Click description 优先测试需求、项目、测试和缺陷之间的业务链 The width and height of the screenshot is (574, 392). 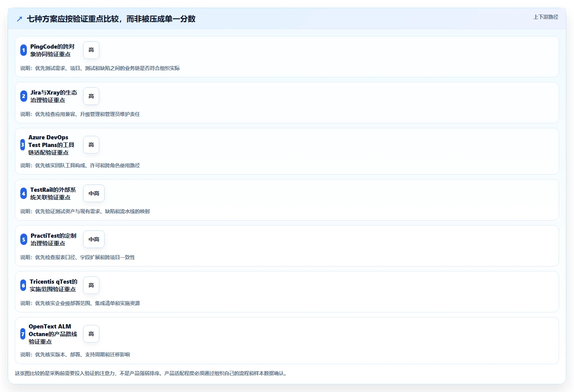pos(100,68)
